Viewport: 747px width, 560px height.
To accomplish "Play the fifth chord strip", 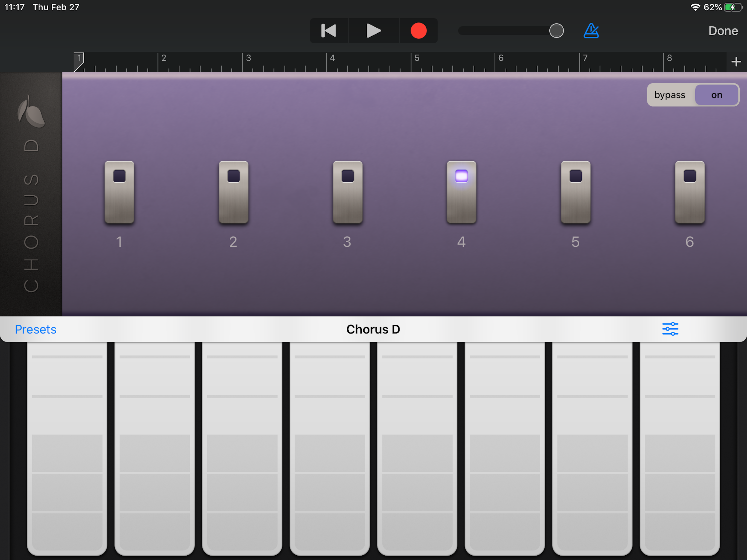I will click(417, 448).
